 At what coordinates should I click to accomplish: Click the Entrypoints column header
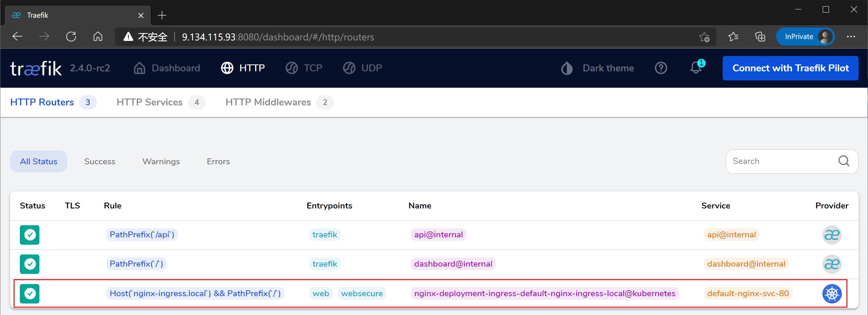click(329, 206)
